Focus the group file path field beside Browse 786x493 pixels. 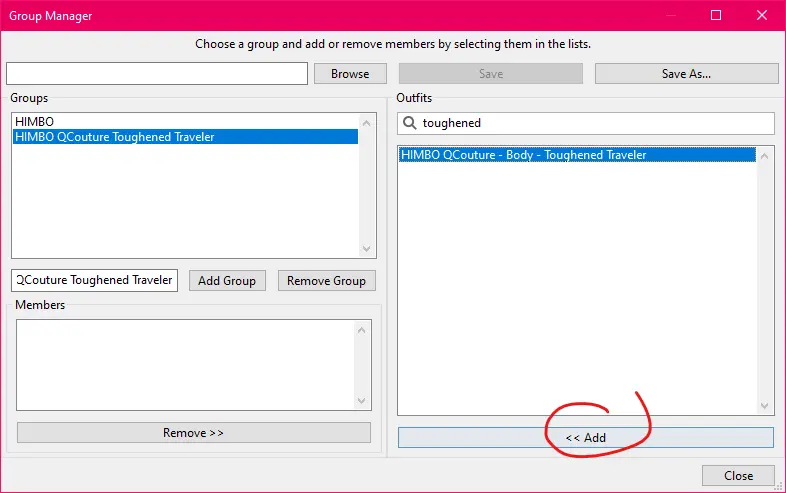[157, 74]
